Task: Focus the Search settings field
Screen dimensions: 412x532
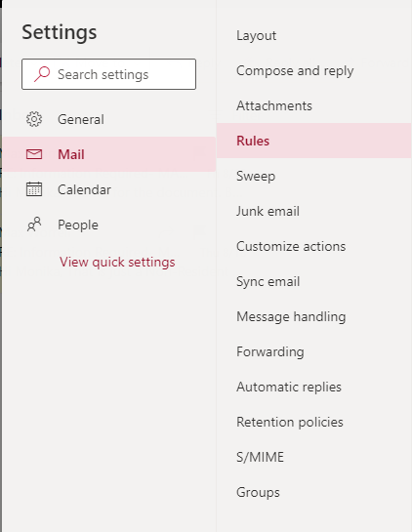Action: [108, 74]
